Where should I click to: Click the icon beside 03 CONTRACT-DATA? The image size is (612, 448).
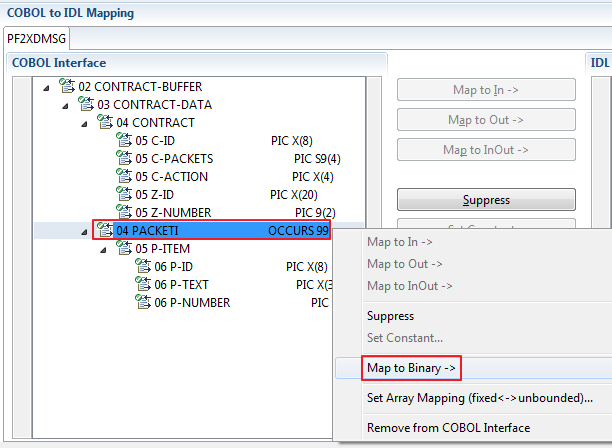86,104
